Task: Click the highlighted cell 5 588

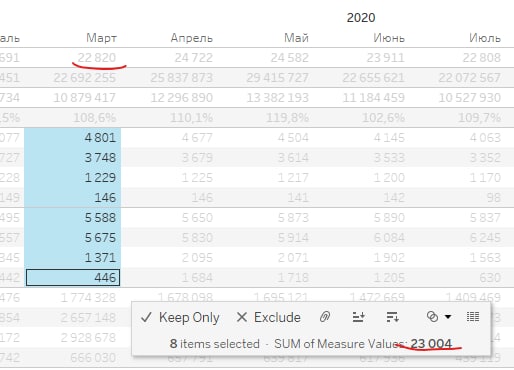Action: click(x=100, y=218)
